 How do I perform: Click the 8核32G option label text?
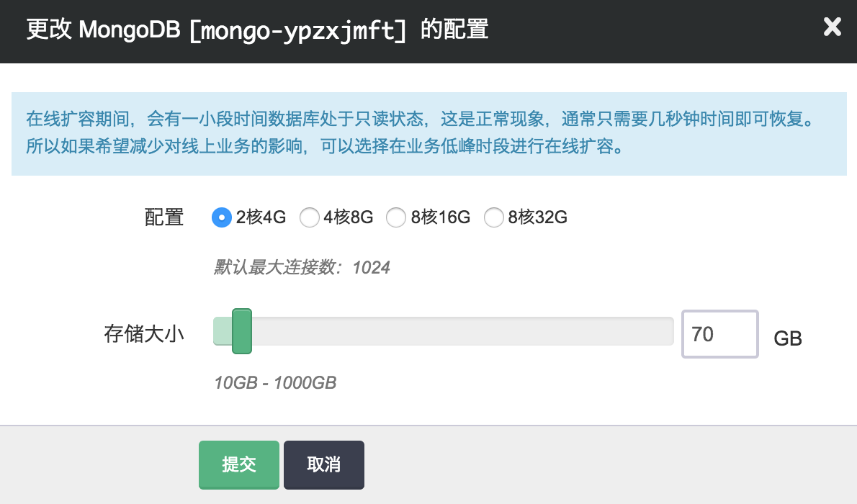(x=538, y=217)
